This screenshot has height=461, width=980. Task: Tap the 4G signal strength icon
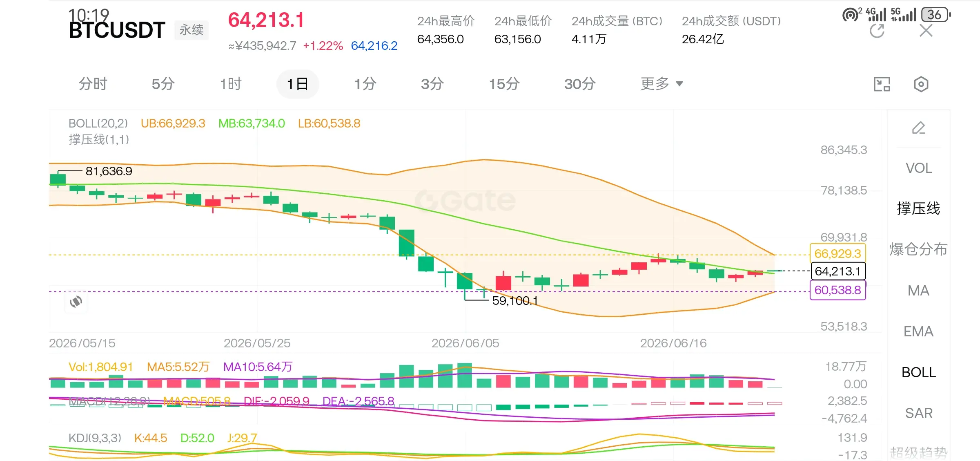point(876,15)
